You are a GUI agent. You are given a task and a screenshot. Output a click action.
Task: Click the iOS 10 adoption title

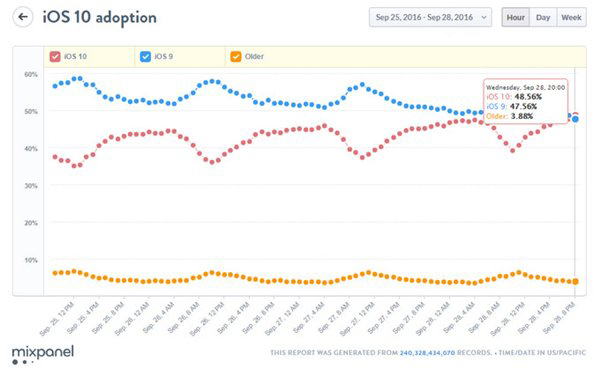click(99, 18)
